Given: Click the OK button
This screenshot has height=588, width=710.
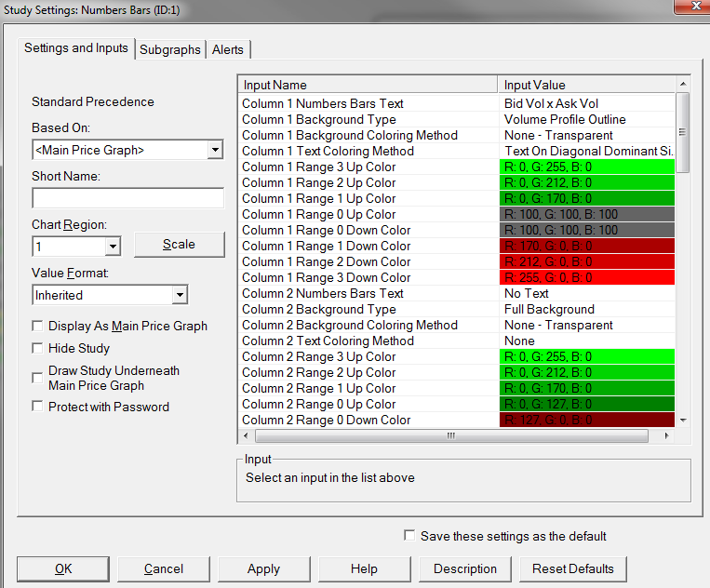Looking at the screenshot, I should (63, 569).
